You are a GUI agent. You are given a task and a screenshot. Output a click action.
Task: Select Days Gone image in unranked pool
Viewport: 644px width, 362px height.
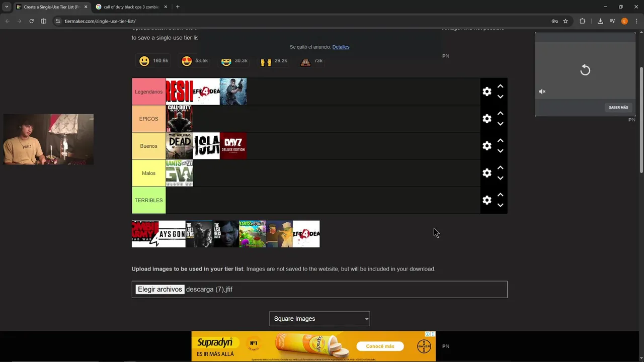coord(172,234)
